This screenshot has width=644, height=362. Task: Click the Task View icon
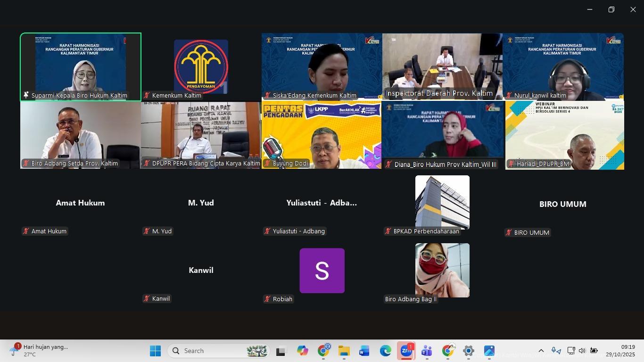pos(281,351)
